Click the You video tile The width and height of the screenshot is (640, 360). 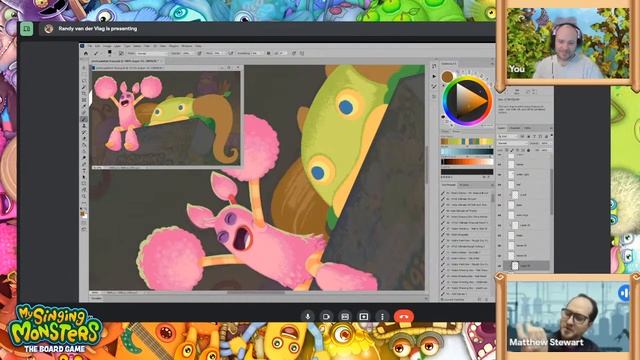[568, 44]
